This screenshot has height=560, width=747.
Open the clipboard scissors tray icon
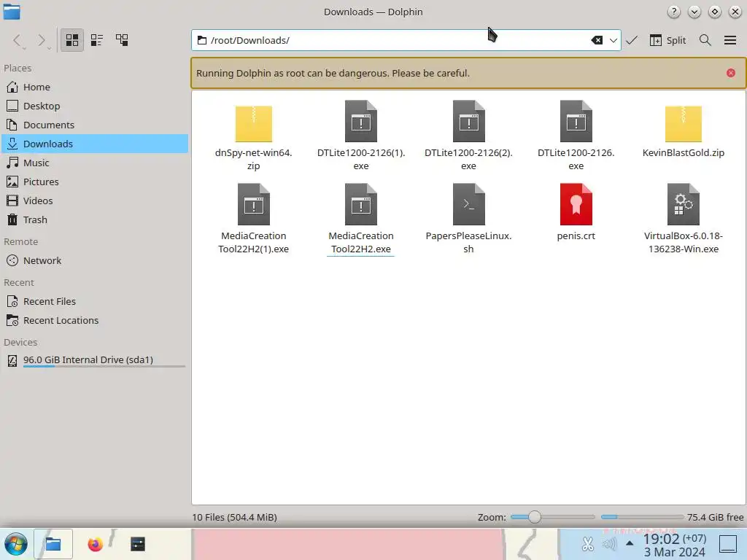coord(587,544)
